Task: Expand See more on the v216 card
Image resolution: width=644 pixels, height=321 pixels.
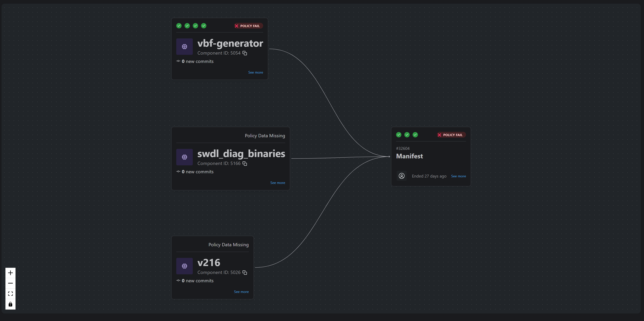Action: [x=241, y=292]
